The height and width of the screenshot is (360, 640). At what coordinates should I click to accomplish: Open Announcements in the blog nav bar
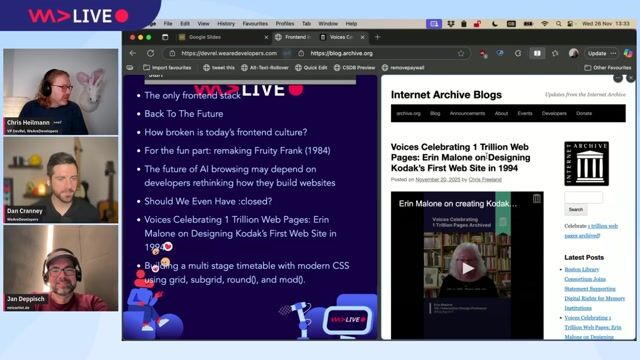pyautogui.click(x=467, y=113)
